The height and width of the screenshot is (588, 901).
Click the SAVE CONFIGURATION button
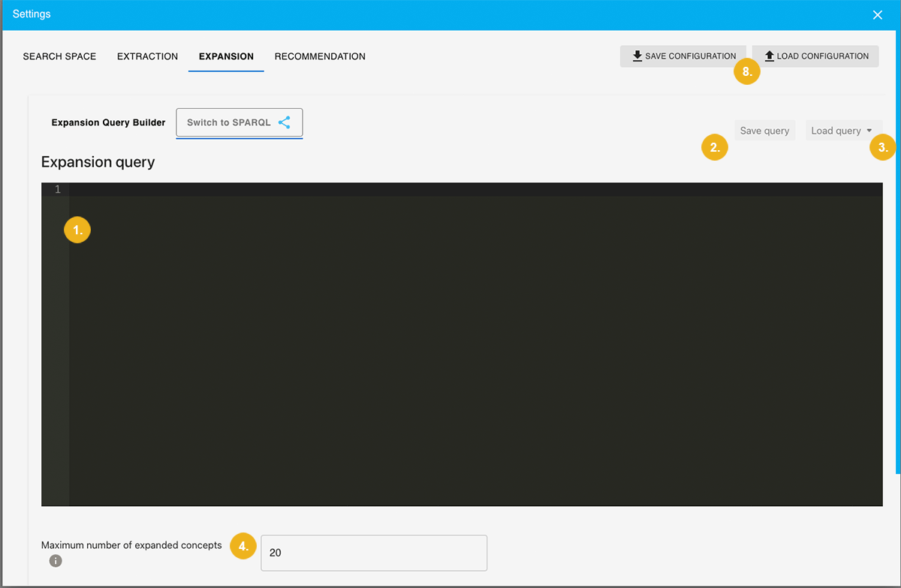click(683, 56)
